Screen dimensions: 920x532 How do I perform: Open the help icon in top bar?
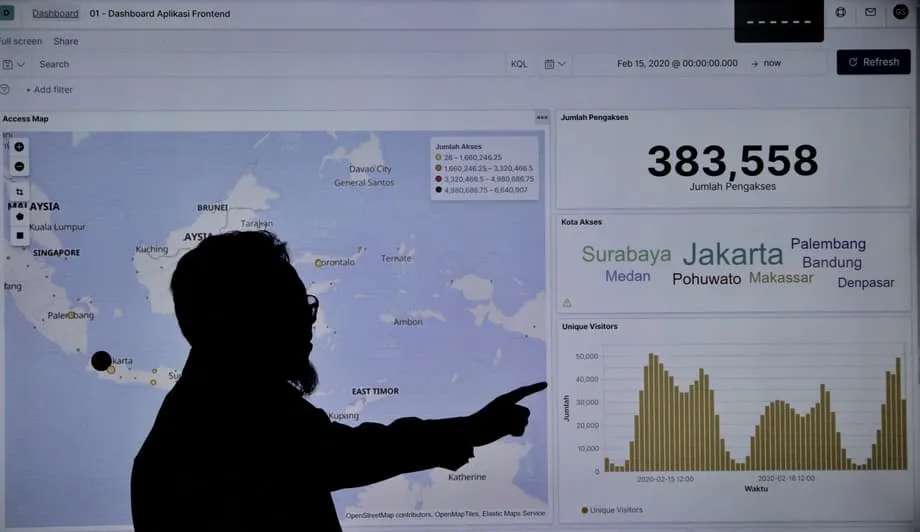[x=841, y=12]
